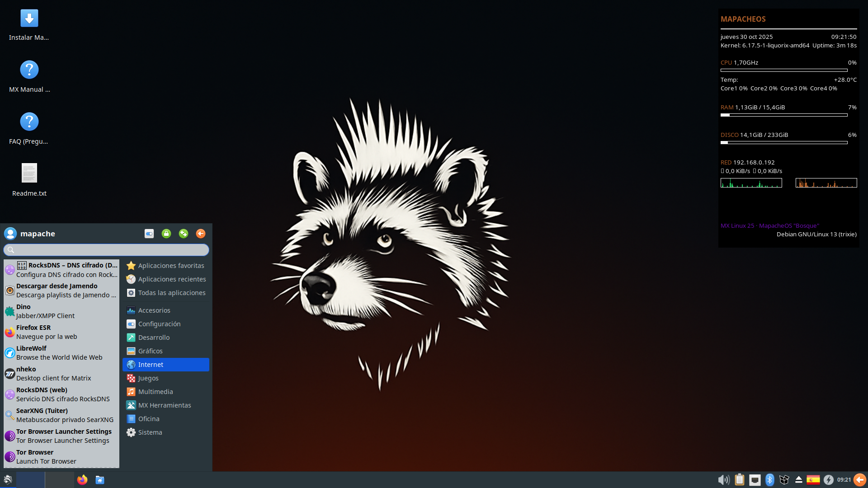
Task: Open Aplicaciones favoritas list
Action: pyautogui.click(x=171, y=266)
